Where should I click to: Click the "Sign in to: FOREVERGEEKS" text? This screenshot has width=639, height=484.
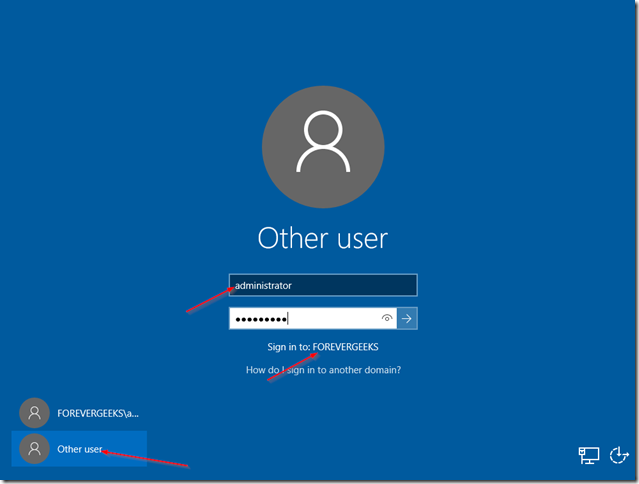click(322, 347)
